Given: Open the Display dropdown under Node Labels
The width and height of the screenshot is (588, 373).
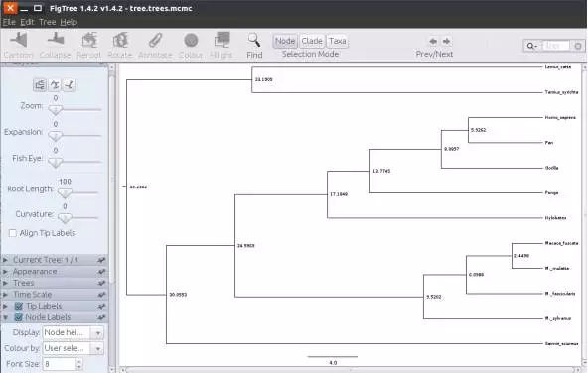Looking at the screenshot, I should click(x=73, y=332).
